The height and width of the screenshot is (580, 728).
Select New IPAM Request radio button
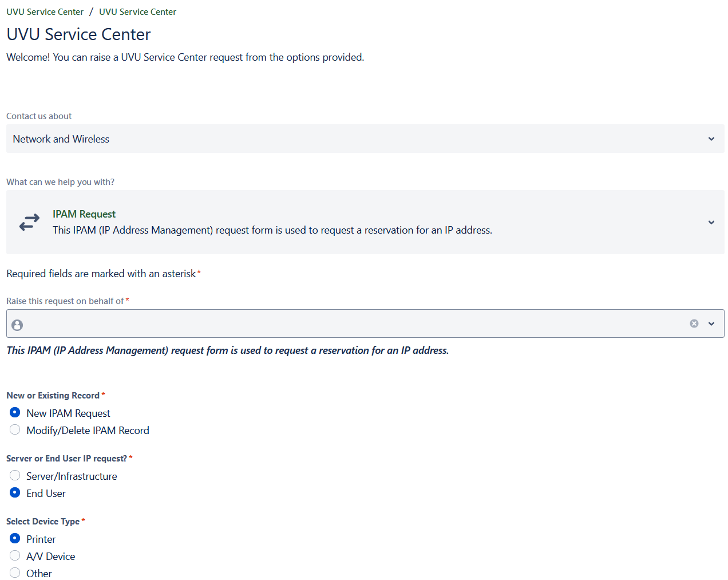[x=15, y=413]
